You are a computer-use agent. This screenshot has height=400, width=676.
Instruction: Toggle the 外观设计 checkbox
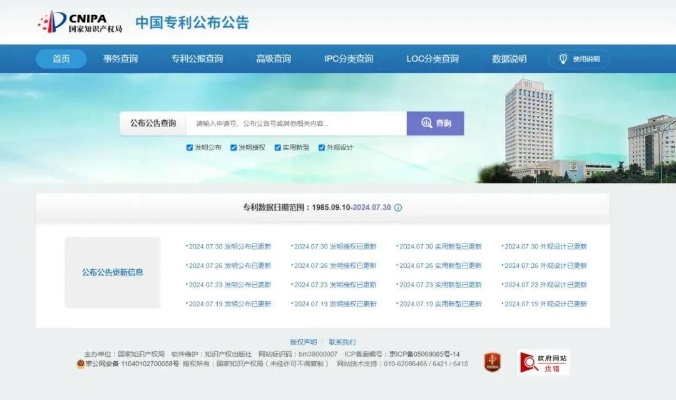coord(321,147)
